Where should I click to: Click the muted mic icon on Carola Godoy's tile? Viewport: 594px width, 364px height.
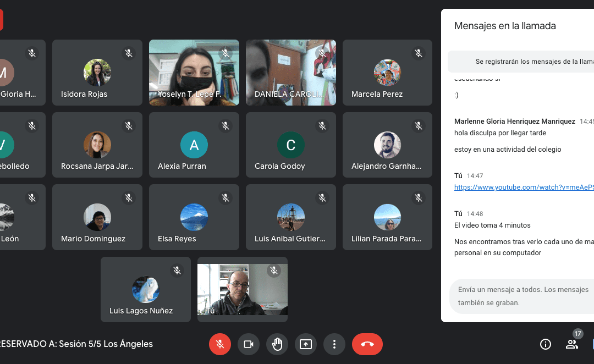pos(322,126)
